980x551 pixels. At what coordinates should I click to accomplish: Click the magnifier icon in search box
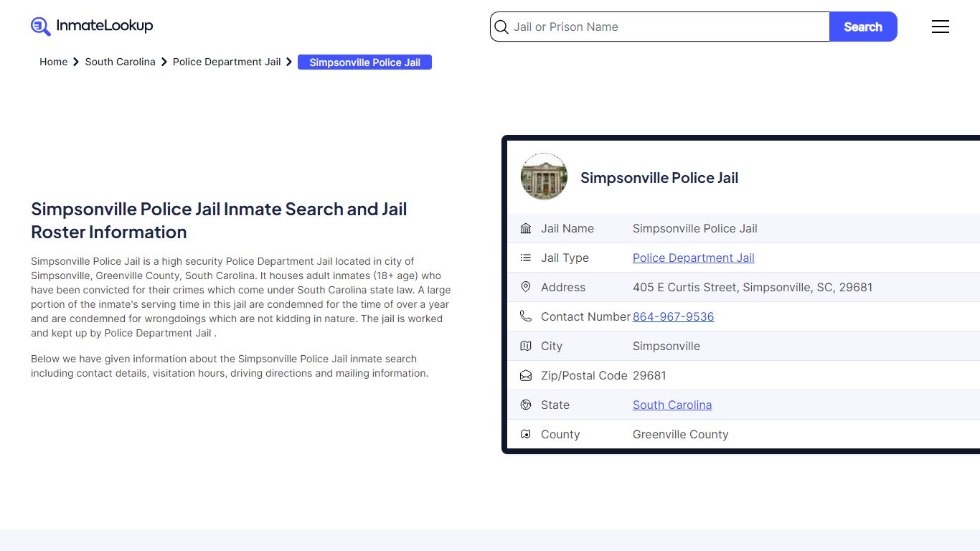tap(501, 27)
